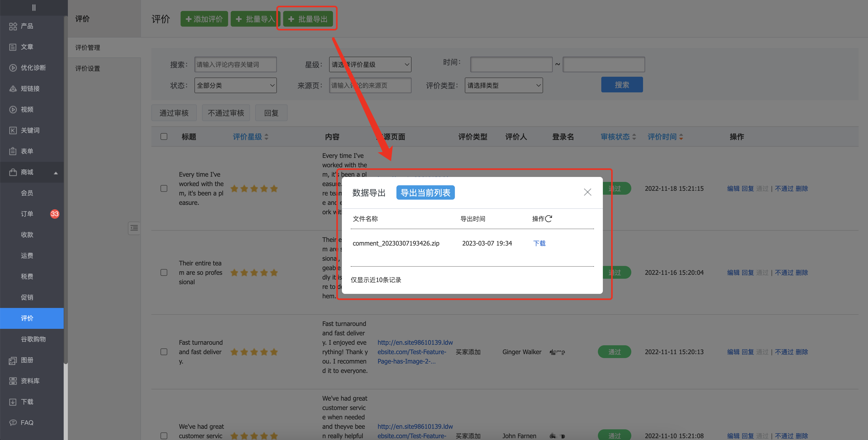Click the 导出当前列表 button
The height and width of the screenshot is (440, 868).
point(425,192)
